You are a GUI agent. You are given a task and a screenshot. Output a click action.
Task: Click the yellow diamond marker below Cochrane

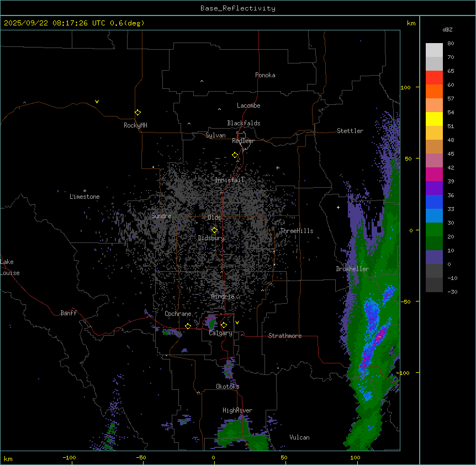coord(188,326)
